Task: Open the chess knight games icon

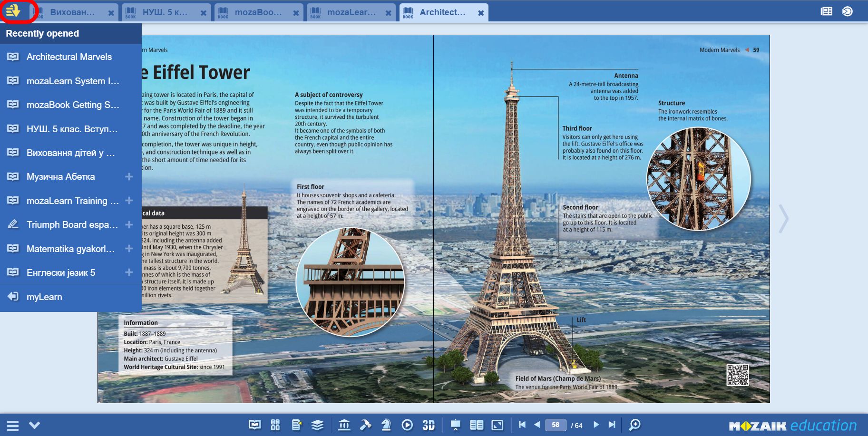Action: pyautogui.click(x=386, y=425)
